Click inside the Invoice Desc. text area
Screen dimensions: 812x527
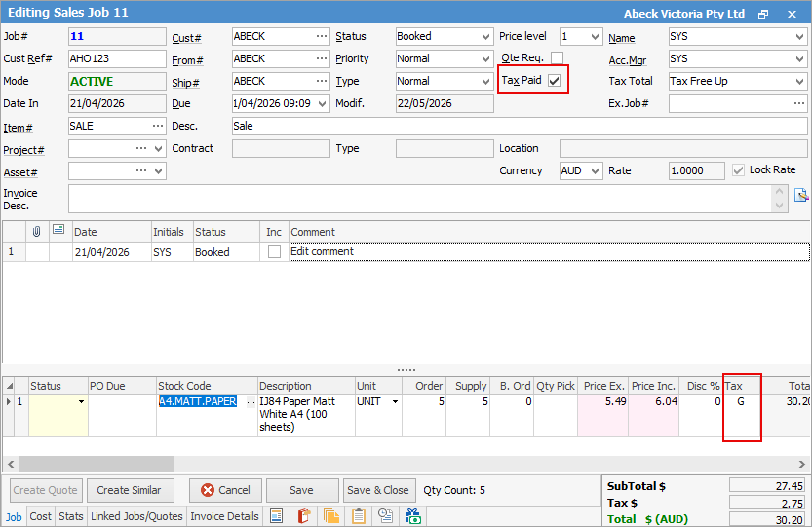[x=420, y=199]
